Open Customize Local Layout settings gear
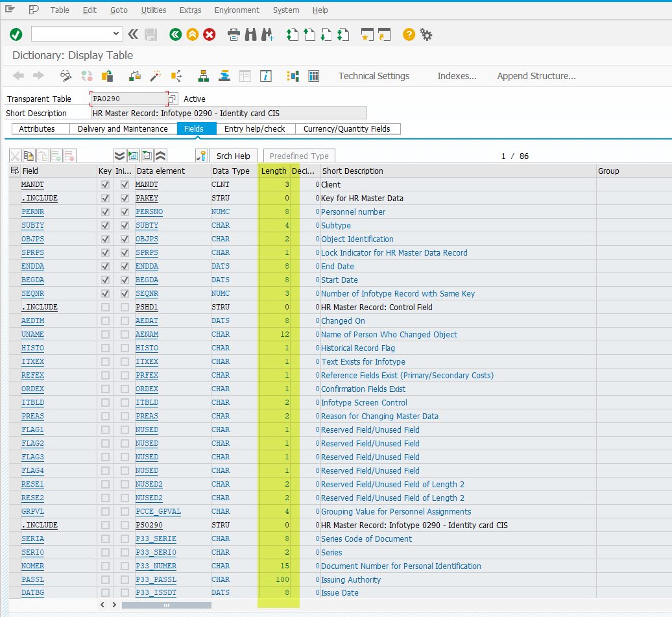The width and height of the screenshot is (672, 617). pyautogui.click(x=426, y=35)
